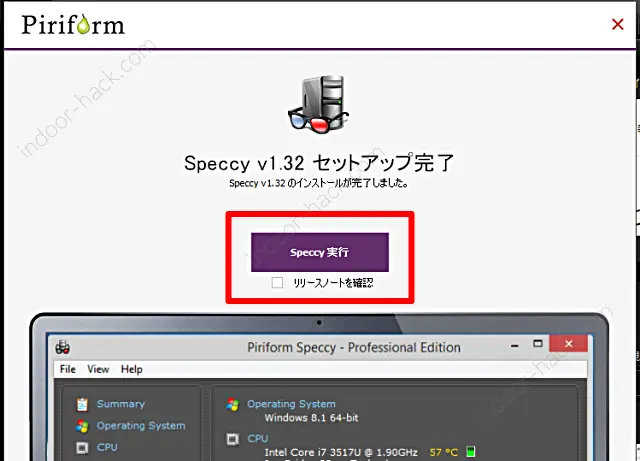Click the Speccy computer with glasses icon
This screenshot has width=640, height=461.
click(319, 104)
